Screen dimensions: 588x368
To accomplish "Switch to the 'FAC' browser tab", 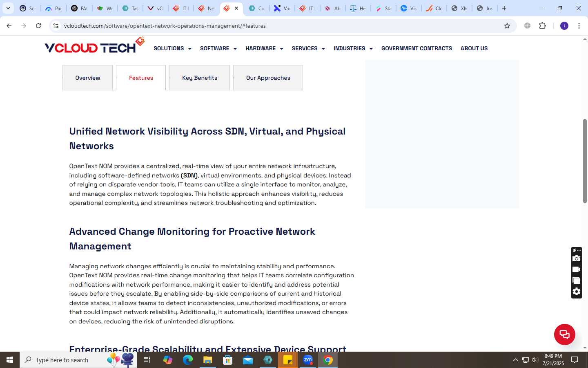I will [79, 8].
